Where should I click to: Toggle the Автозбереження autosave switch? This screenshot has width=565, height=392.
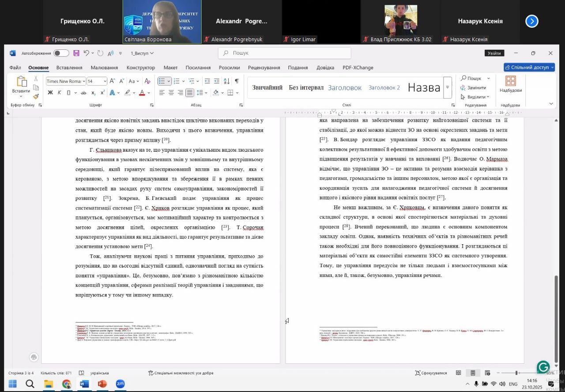pyautogui.click(x=61, y=53)
